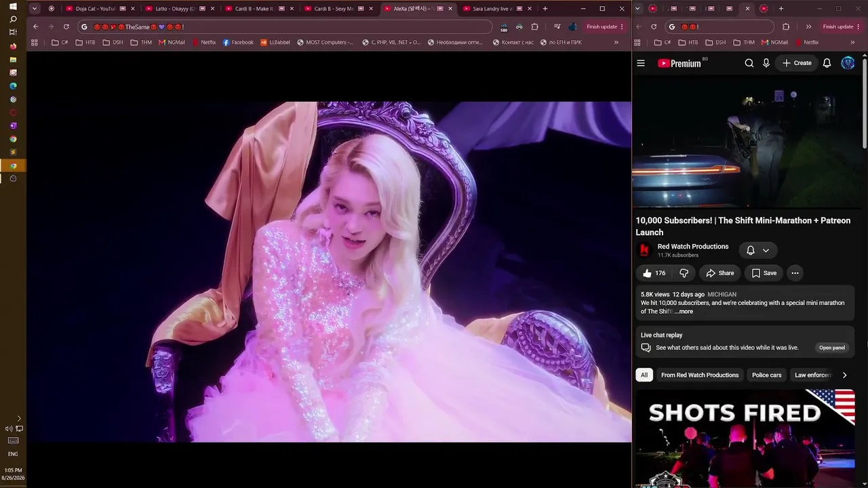
Task: Open new tab in left Chrome window
Action: (x=545, y=9)
